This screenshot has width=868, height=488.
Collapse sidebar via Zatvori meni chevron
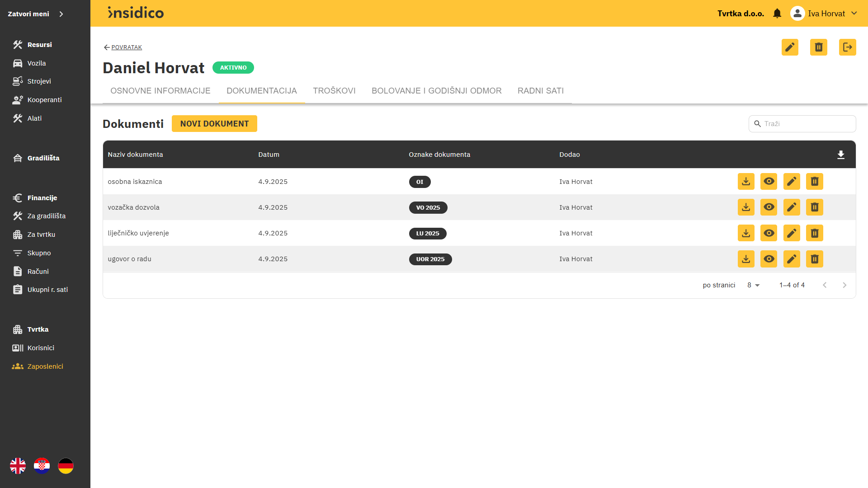point(61,14)
